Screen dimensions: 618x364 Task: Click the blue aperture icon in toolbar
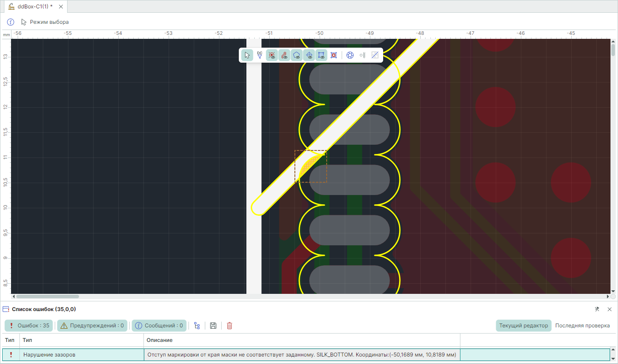[350, 55]
